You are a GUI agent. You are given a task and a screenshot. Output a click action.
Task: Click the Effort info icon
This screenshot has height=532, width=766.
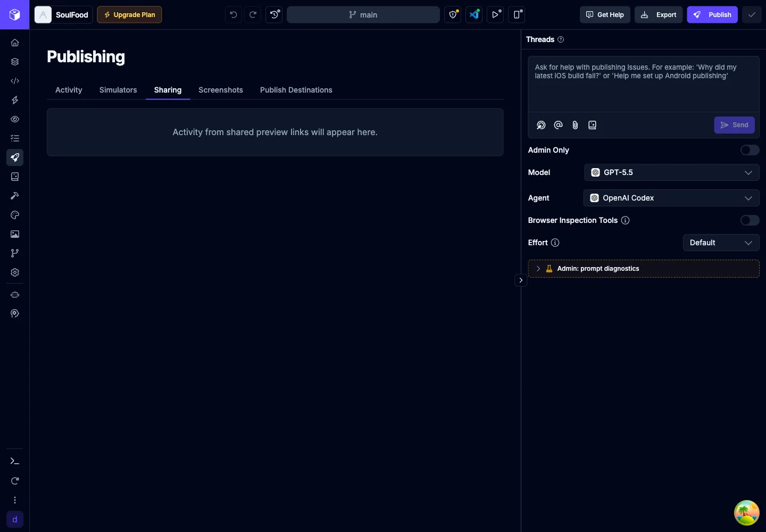(x=555, y=243)
